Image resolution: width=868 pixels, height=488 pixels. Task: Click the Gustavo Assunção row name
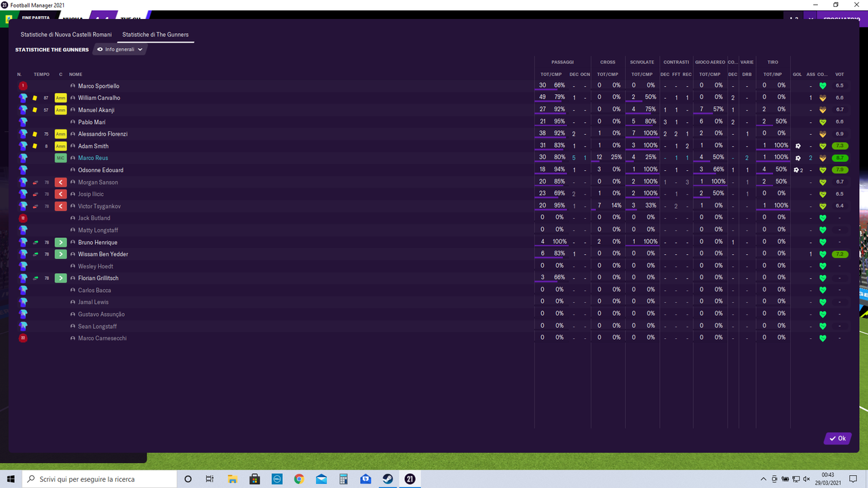pyautogui.click(x=102, y=314)
